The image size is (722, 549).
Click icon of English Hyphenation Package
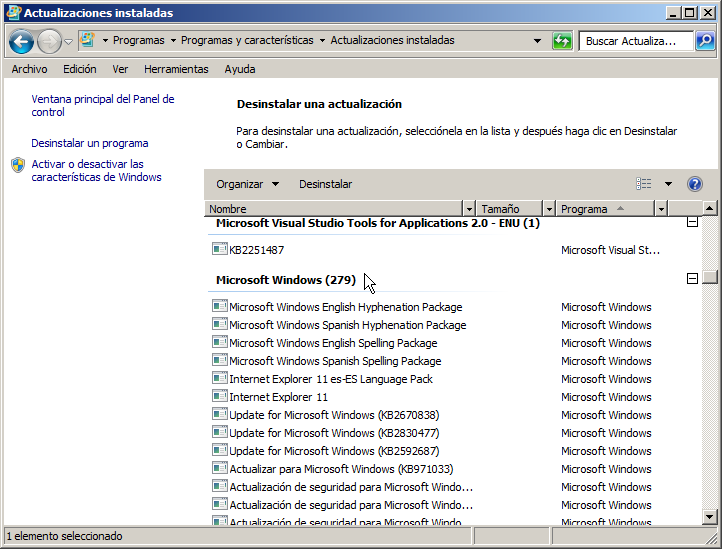pos(220,306)
